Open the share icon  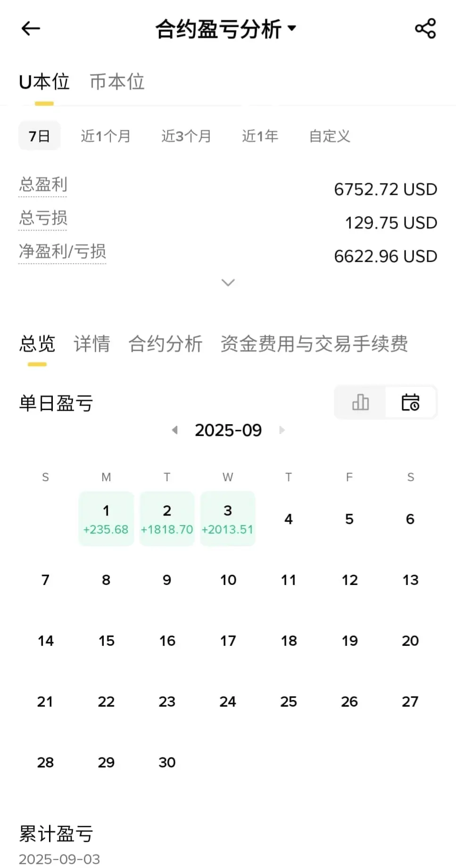[x=425, y=29]
